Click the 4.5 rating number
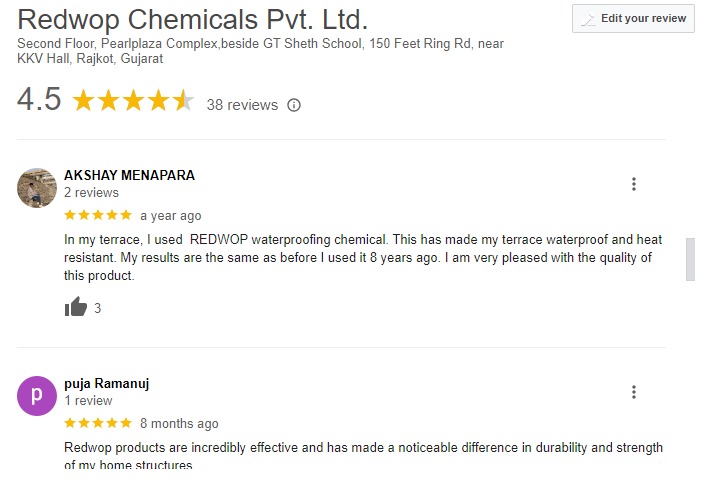This screenshot has height=504, width=713. [x=39, y=100]
